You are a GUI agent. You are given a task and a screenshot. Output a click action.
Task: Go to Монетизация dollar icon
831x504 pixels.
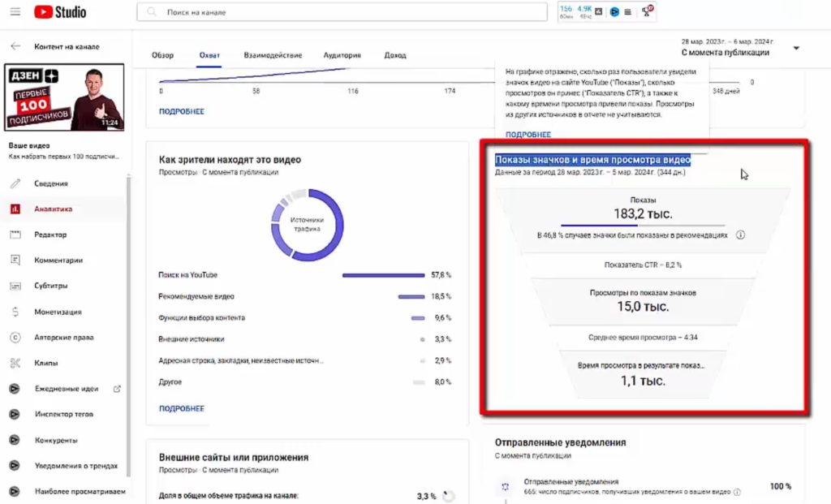pos(15,312)
